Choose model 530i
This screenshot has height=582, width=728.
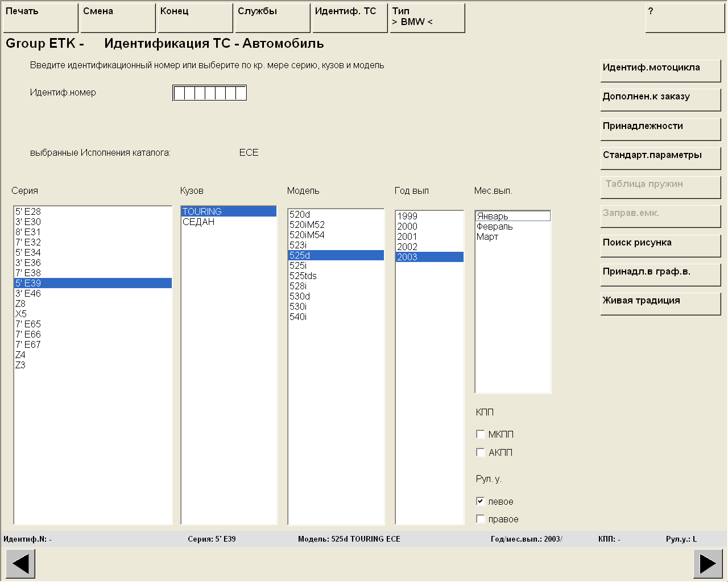point(336,306)
